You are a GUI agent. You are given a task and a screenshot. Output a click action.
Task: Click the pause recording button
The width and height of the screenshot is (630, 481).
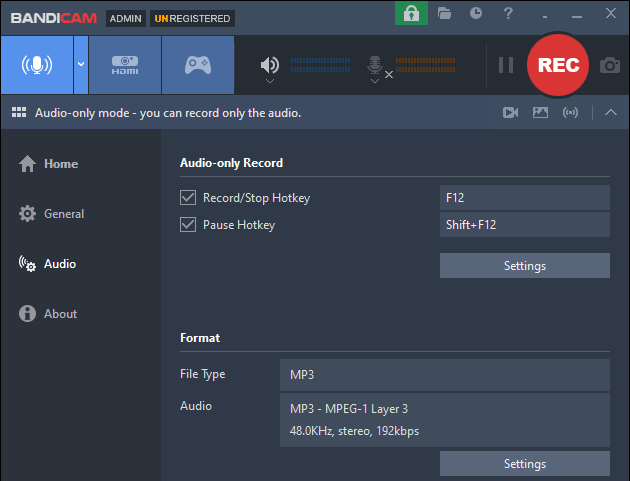(506, 65)
